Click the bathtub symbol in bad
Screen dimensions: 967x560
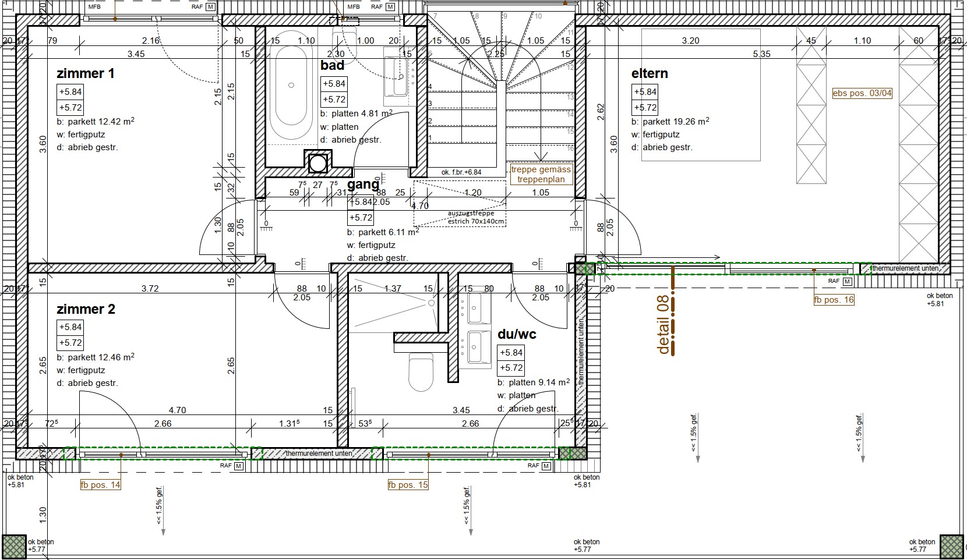(291, 92)
